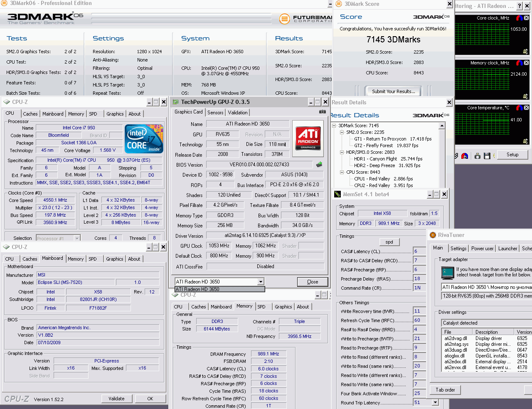Open MemSet Round Trip Latency dropdown
This screenshot has width=532, height=409.
(435, 402)
